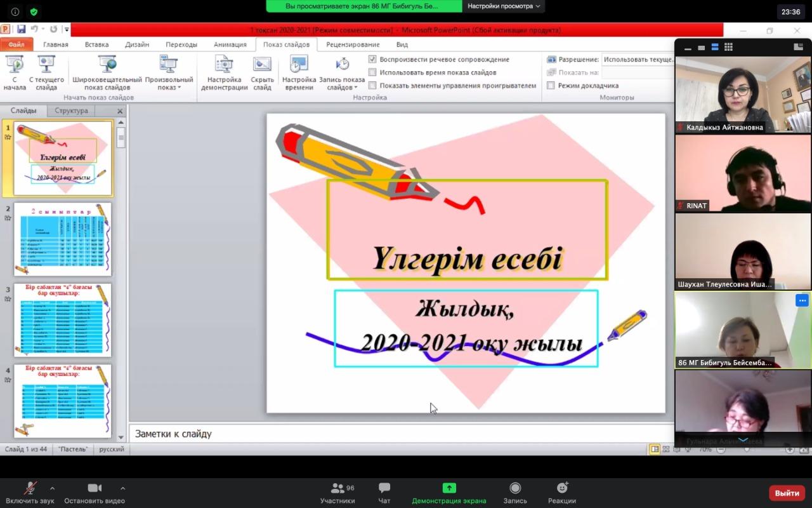Open the Zoom Reactions menu
Screen dimensions: 812x508
(x=562, y=493)
